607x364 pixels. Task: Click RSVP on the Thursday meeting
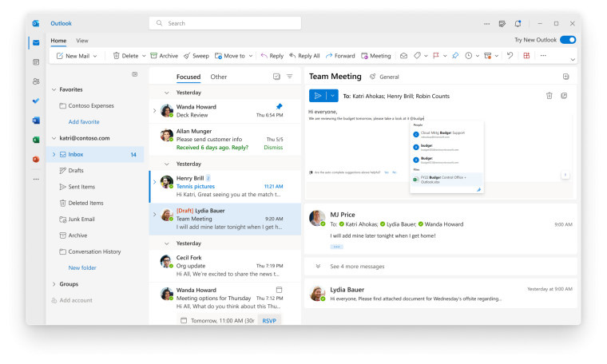tap(269, 321)
